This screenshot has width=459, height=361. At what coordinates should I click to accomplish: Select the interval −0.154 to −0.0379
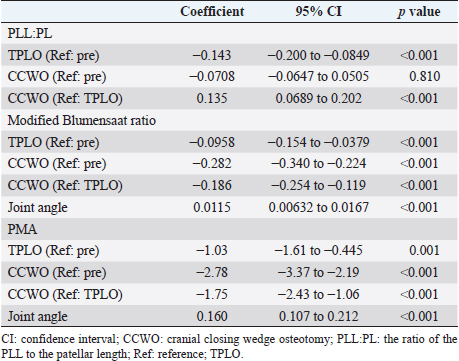[x=318, y=142]
